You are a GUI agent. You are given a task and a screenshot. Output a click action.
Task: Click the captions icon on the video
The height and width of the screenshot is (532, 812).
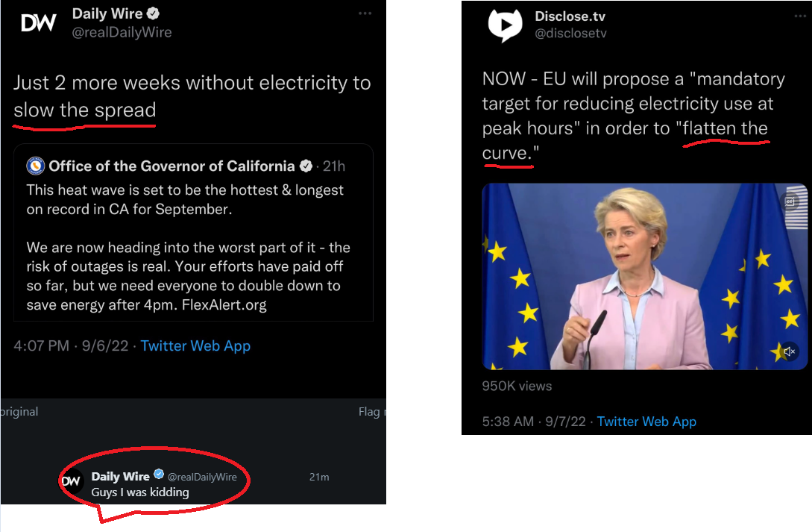(790, 201)
